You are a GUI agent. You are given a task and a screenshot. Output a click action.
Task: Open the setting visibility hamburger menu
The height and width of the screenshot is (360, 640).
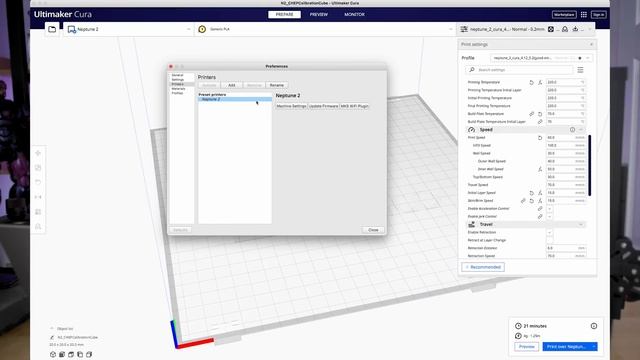coord(580,70)
